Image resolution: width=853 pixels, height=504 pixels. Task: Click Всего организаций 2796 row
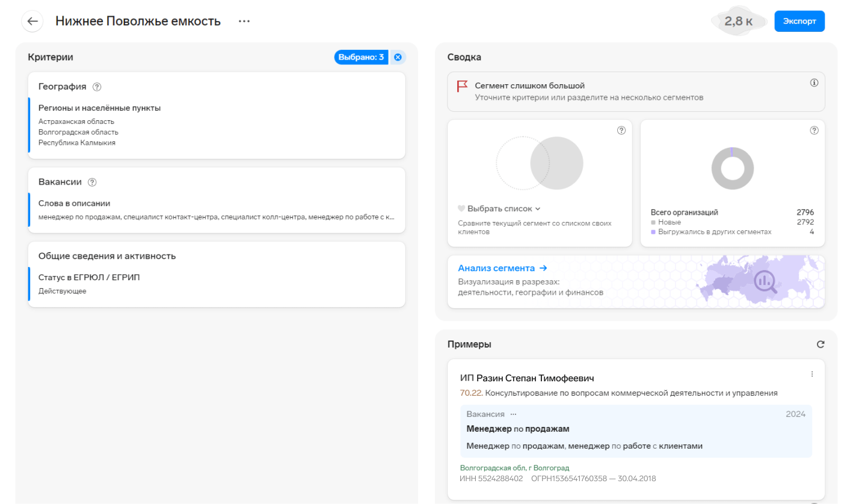[x=732, y=212]
